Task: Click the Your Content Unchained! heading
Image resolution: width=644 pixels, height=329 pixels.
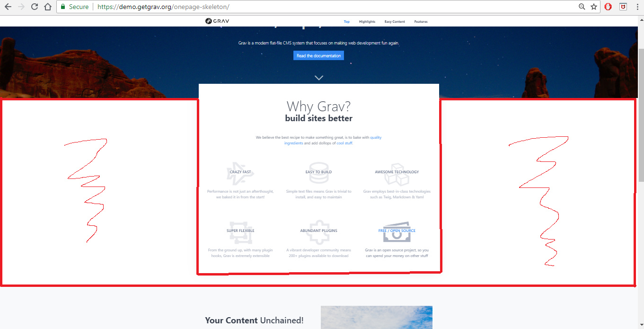Action: click(254, 320)
